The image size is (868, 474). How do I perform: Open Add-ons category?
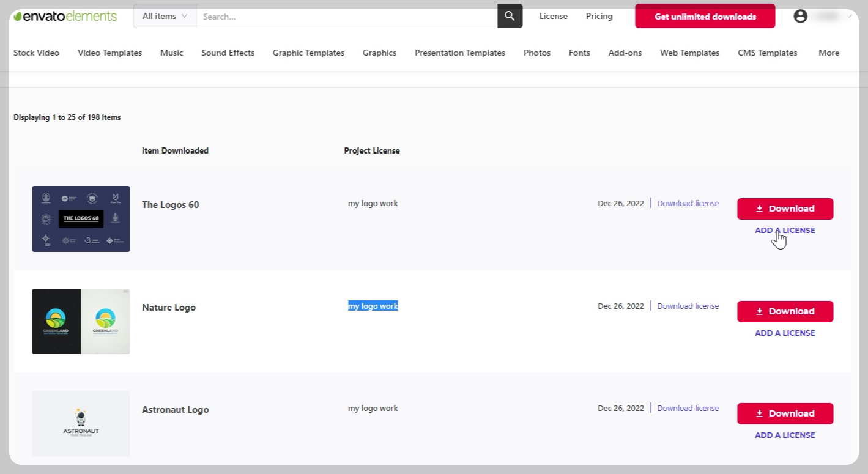click(625, 53)
